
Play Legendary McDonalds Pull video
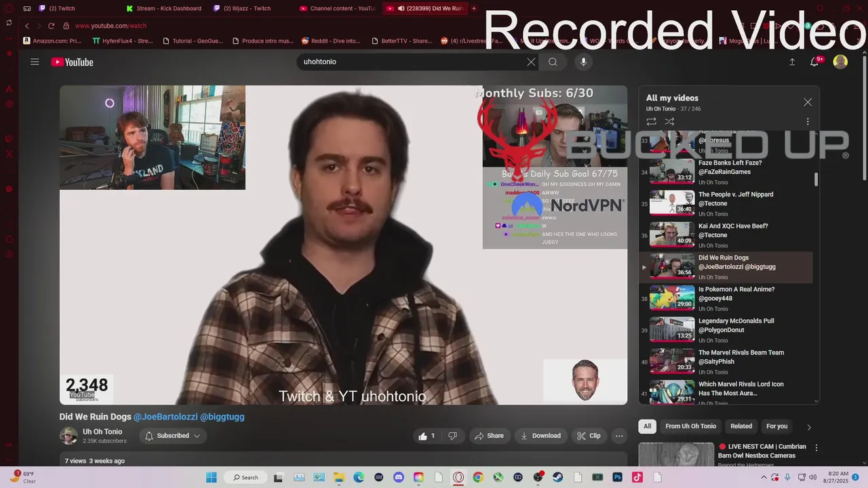pyautogui.click(x=726, y=330)
